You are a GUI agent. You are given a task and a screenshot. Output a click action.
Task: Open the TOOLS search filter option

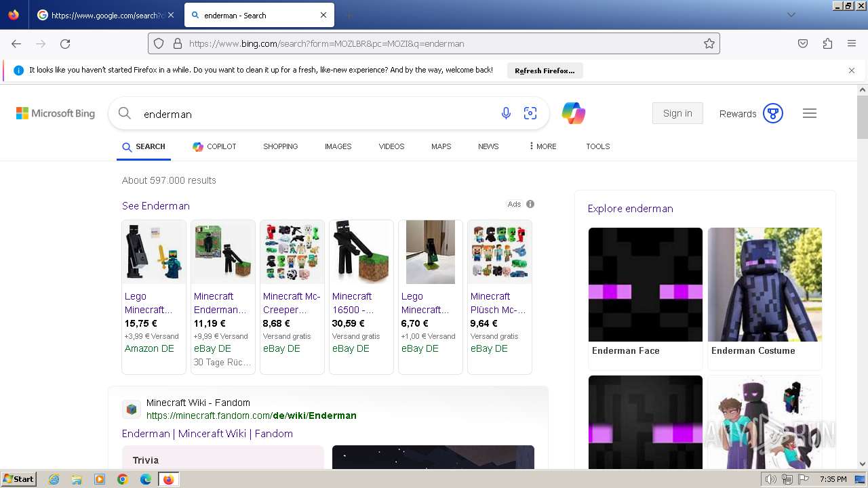pyautogui.click(x=598, y=146)
